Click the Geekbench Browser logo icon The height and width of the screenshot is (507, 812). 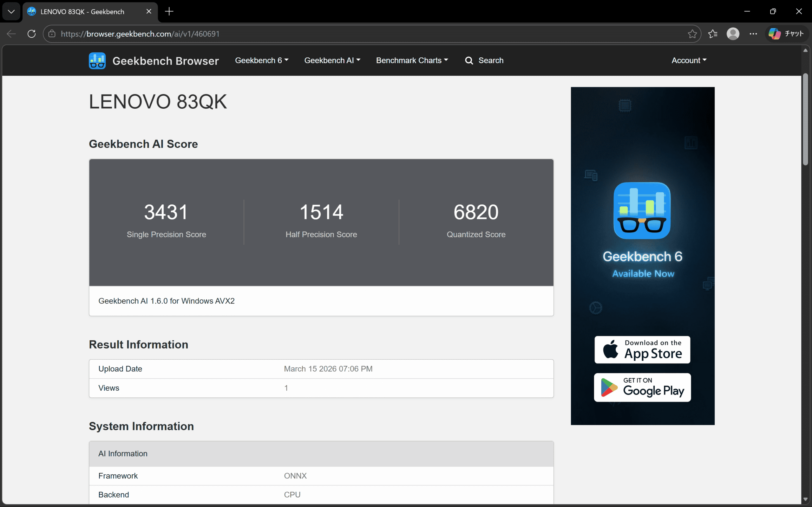pyautogui.click(x=97, y=60)
